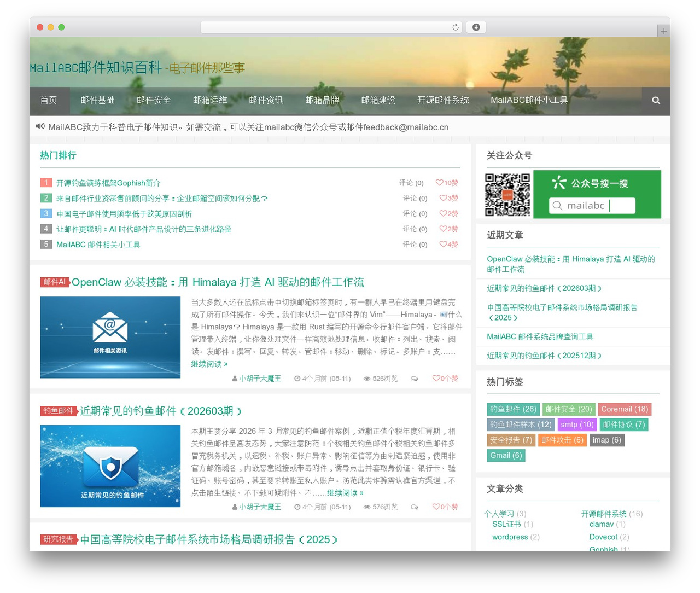
Task: Open the wordpress subcategory
Action: coord(510,537)
